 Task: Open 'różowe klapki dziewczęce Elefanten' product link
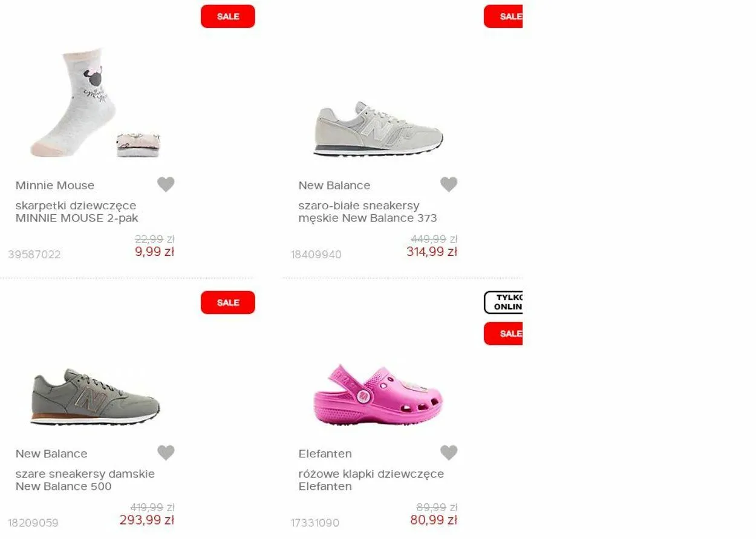tap(371, 480)
